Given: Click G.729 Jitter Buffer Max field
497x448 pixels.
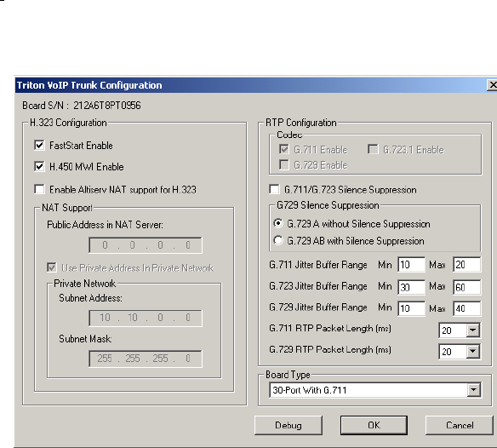Looking at the screenshot, I should click(x=467, y=308).
